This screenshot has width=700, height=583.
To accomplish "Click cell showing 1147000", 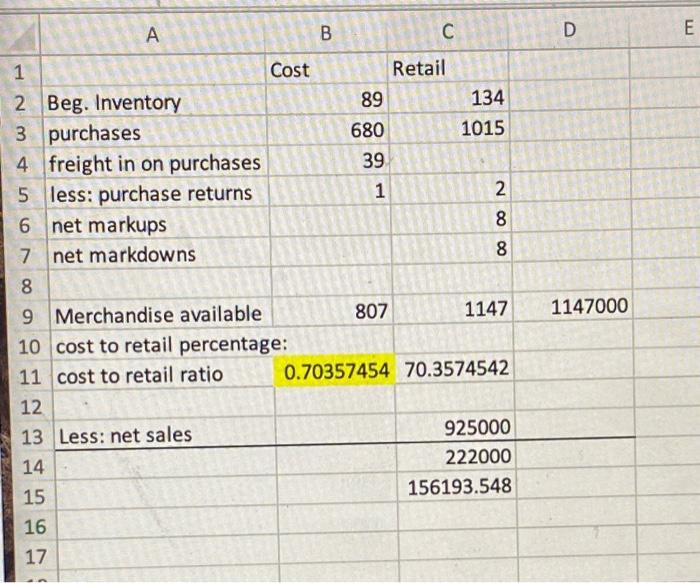I will [x=573, y=307].
